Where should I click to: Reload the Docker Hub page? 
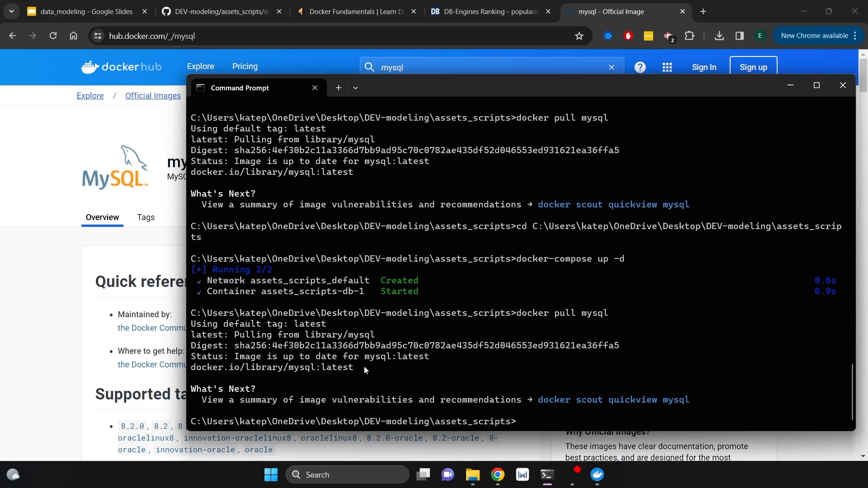[53, 36]
